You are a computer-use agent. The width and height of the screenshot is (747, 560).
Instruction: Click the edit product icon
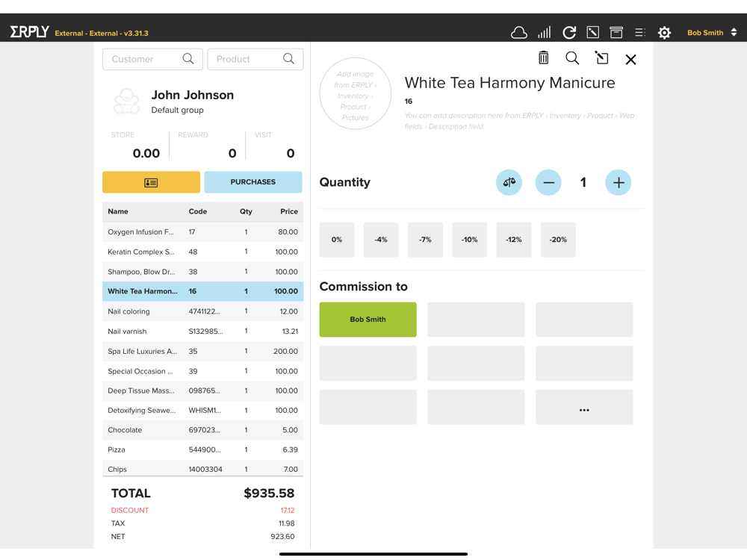tap(601, 58)
